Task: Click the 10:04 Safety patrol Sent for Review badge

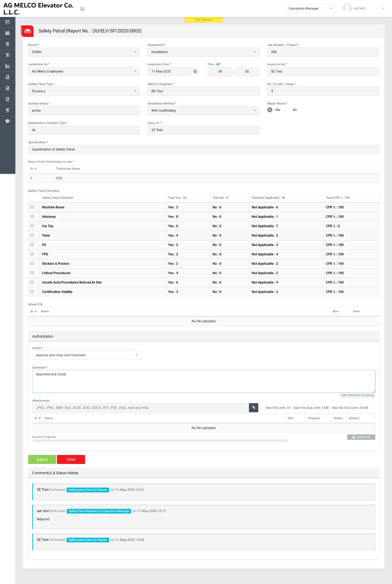Action: [x=88, y=540]
